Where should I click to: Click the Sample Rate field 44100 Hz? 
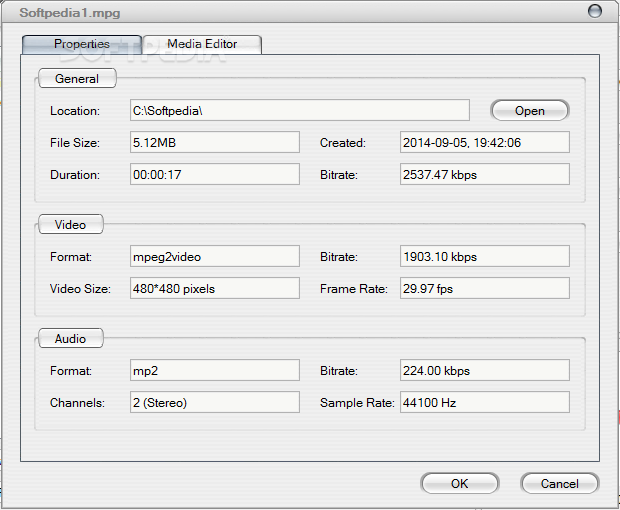coord(485,402)
